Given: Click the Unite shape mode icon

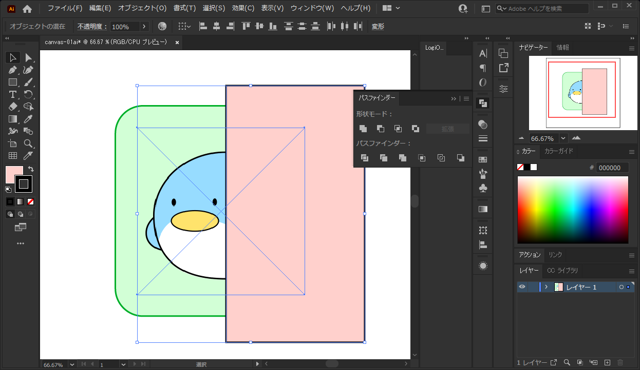Looking at the screenshot, I should pos(363,129).
